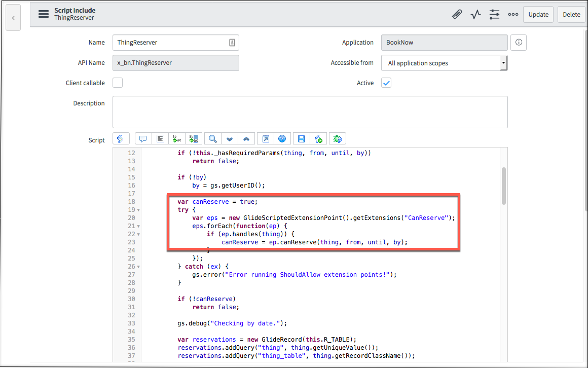Click the Delete button
Image resolution: width=588 pixels, height=368 pixels.
[571, 15]
